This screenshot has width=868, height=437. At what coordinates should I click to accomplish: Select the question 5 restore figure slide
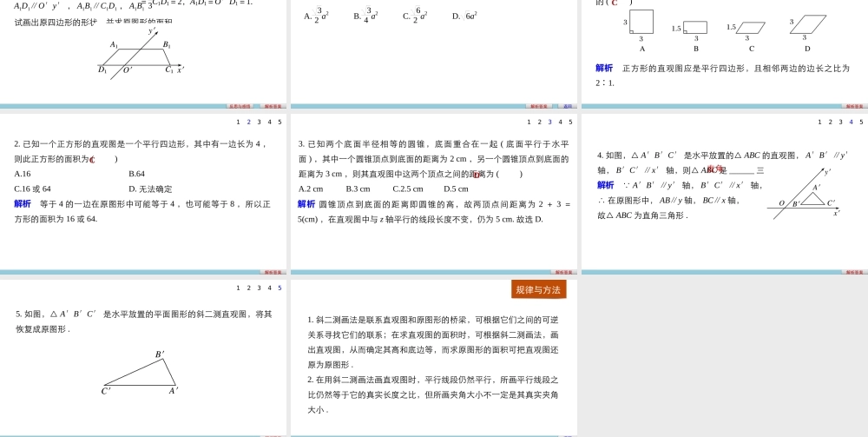[x=143, y=358]
